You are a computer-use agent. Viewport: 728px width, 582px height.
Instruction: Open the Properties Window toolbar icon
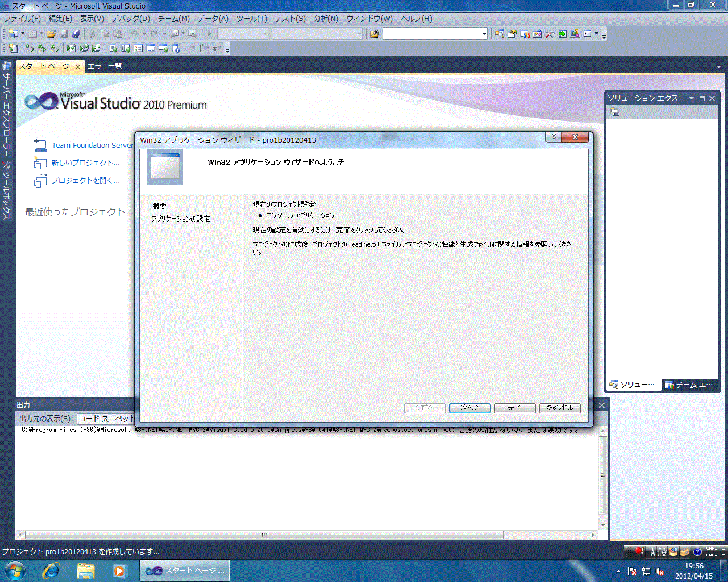pos(512,34)
